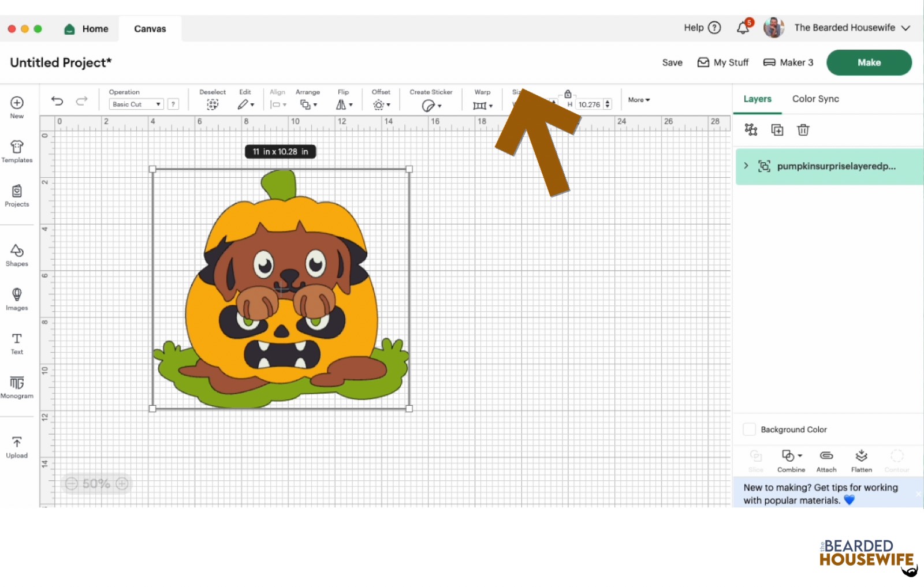Attach the selected layer
924x587 pixels.
(826, 459)
